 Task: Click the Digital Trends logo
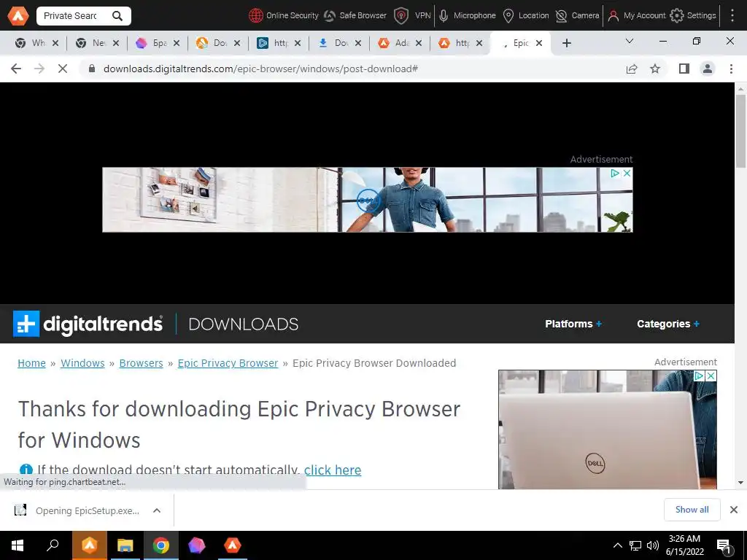coord(88,324)
